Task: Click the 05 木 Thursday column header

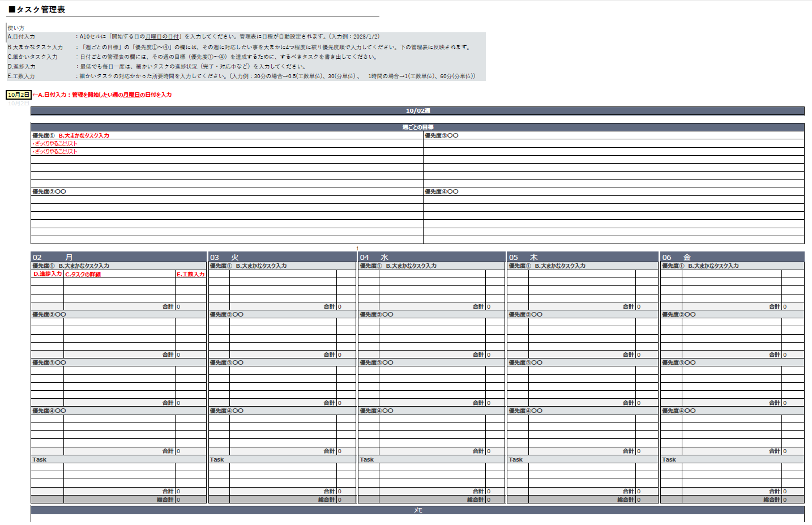Action: 582,257
